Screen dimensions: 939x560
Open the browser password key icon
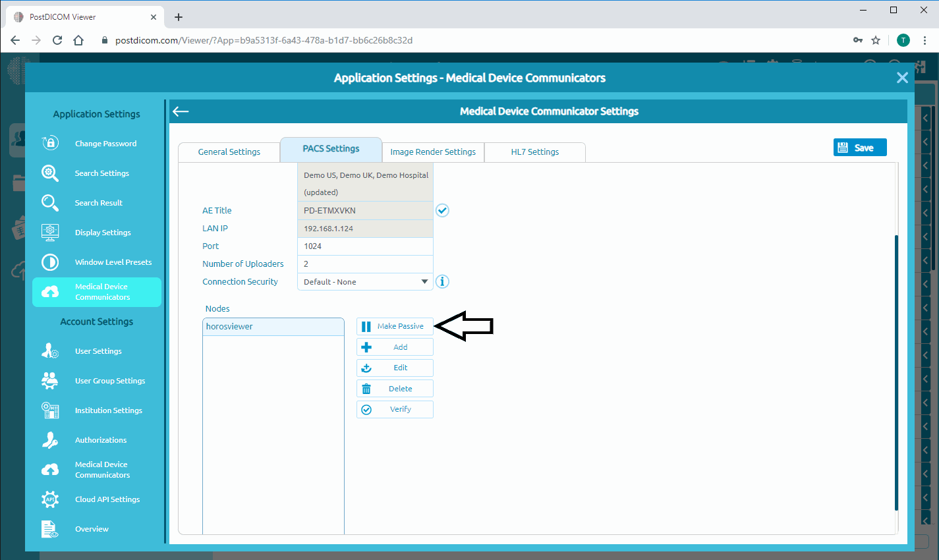pos(858,40)
